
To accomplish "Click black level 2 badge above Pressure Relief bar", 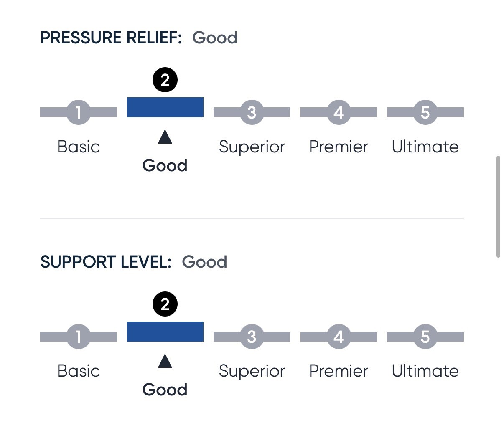I will point(165,80).
